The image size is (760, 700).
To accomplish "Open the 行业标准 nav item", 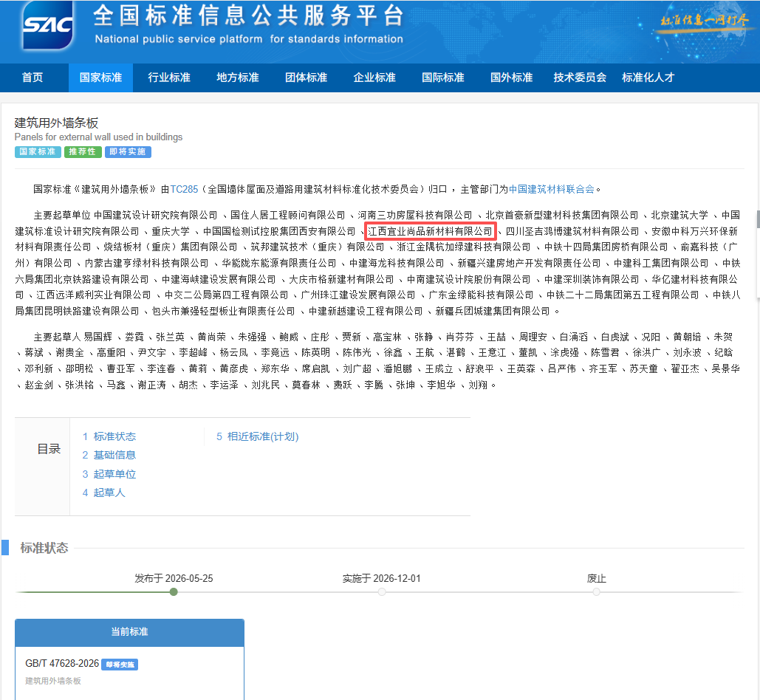I will [x=169, y=78].
